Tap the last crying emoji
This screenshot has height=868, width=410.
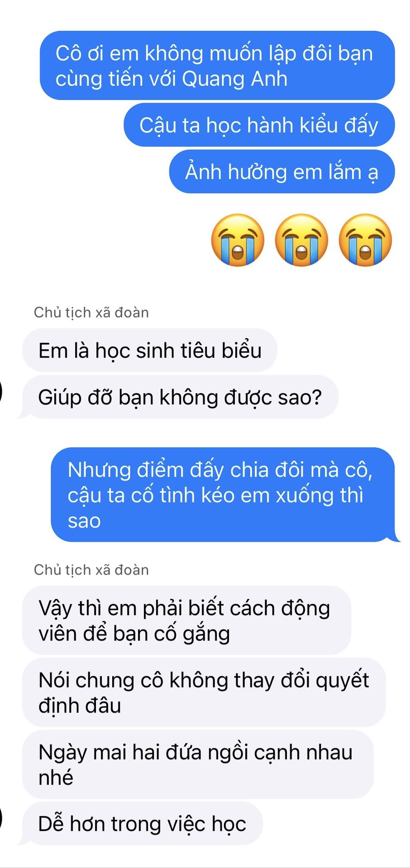pyautogui.click(x=365, y=240)
